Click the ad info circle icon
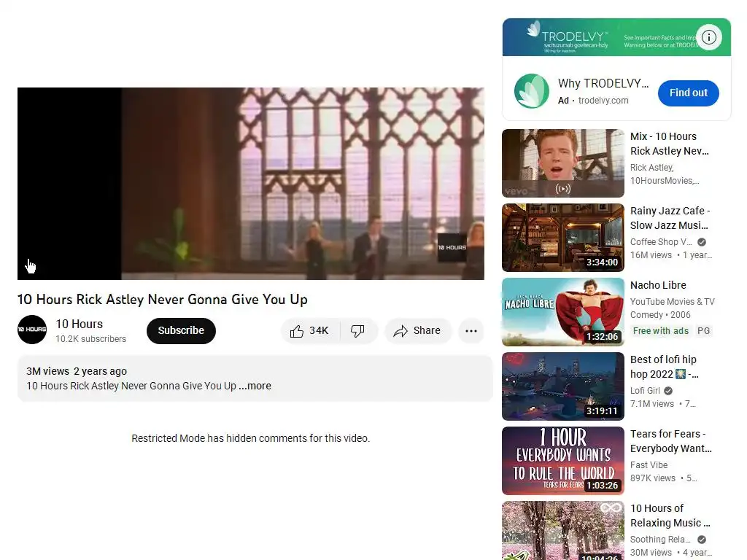Image resolution: width=747 pixels, height=560 pixels. tap(709, 37)
